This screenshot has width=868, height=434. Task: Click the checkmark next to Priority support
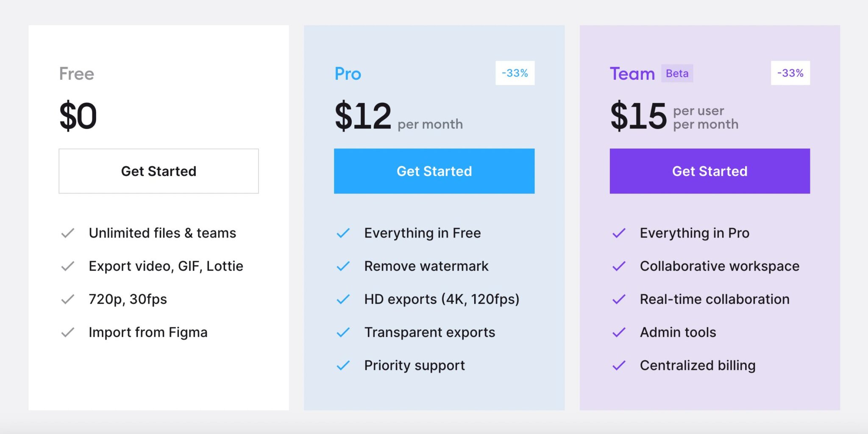[x=343, y=365]
